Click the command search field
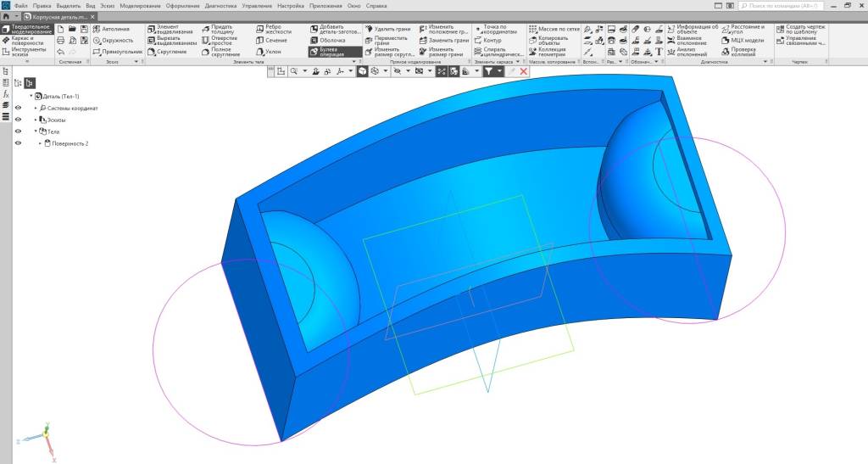 [x=782, y=6]
